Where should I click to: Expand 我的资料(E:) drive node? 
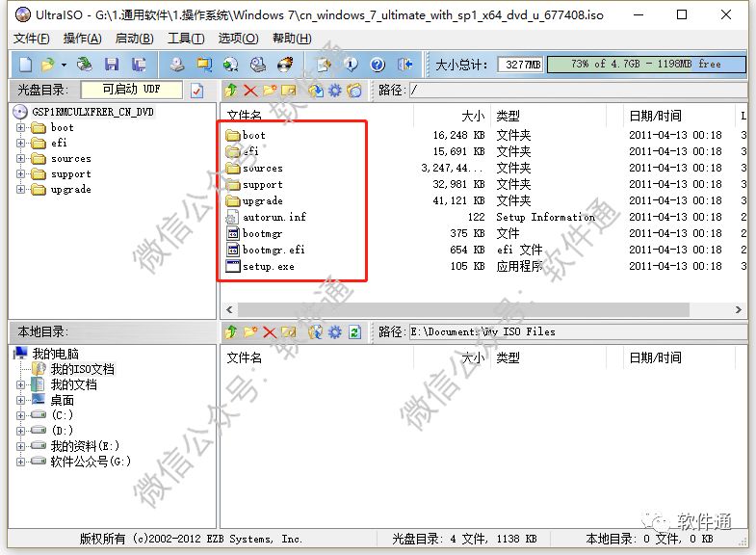20,446
